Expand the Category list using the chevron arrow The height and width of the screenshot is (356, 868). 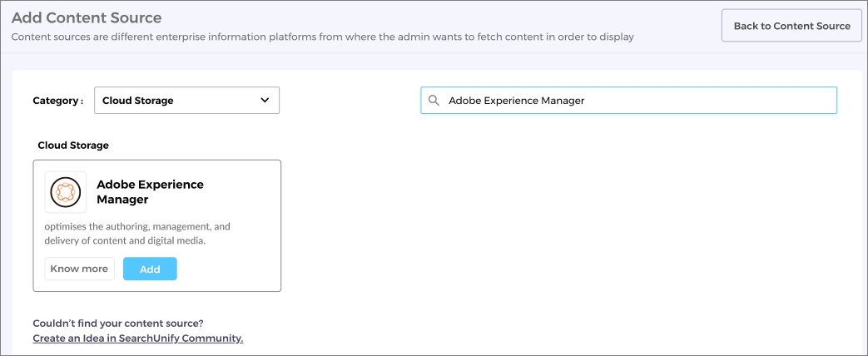click(265, 101)
